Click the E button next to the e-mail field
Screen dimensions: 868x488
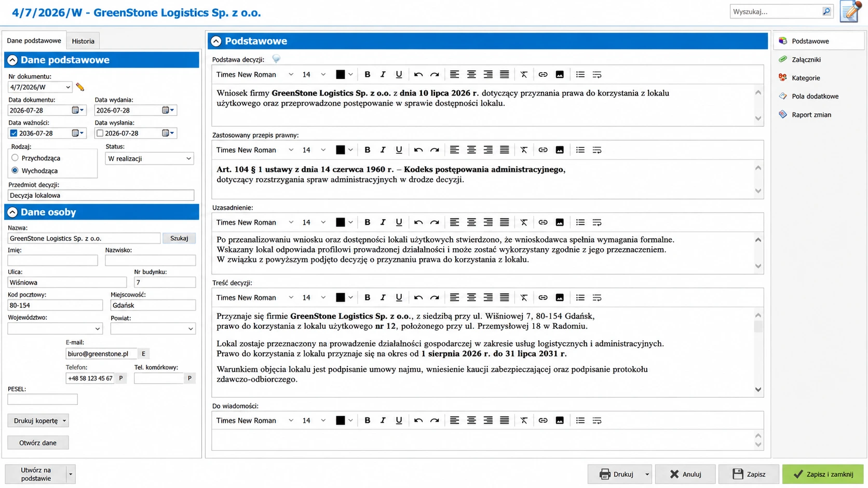[143, 354]
